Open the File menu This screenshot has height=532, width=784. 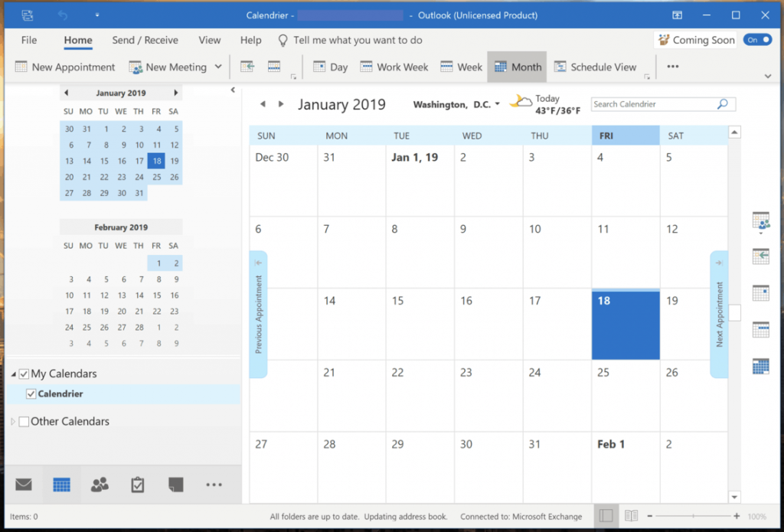pos(29,41)
